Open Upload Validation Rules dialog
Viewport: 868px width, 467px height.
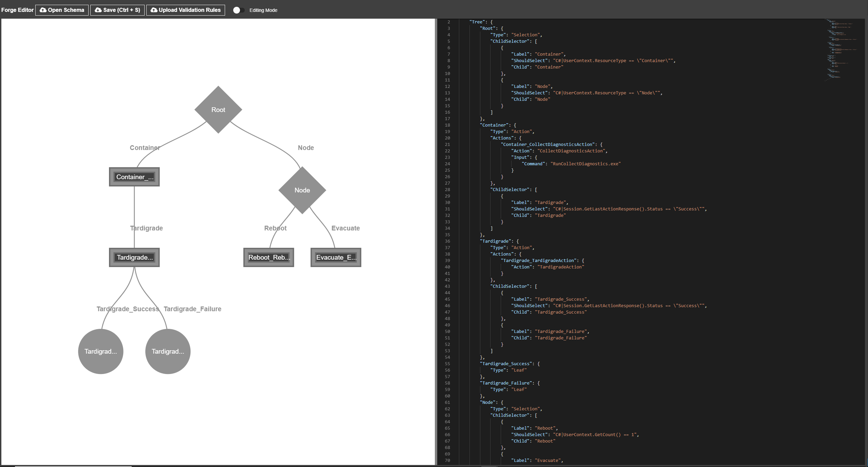click(x=186, y=10)
